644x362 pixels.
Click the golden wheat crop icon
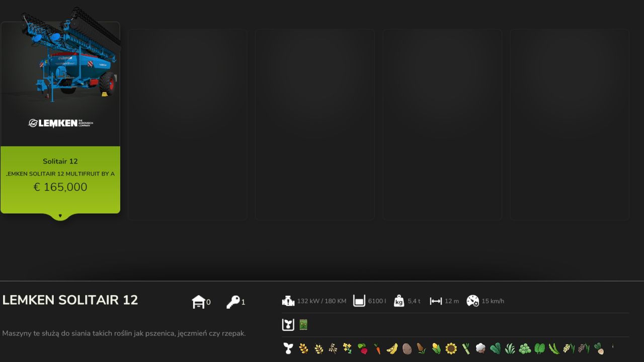303,348
